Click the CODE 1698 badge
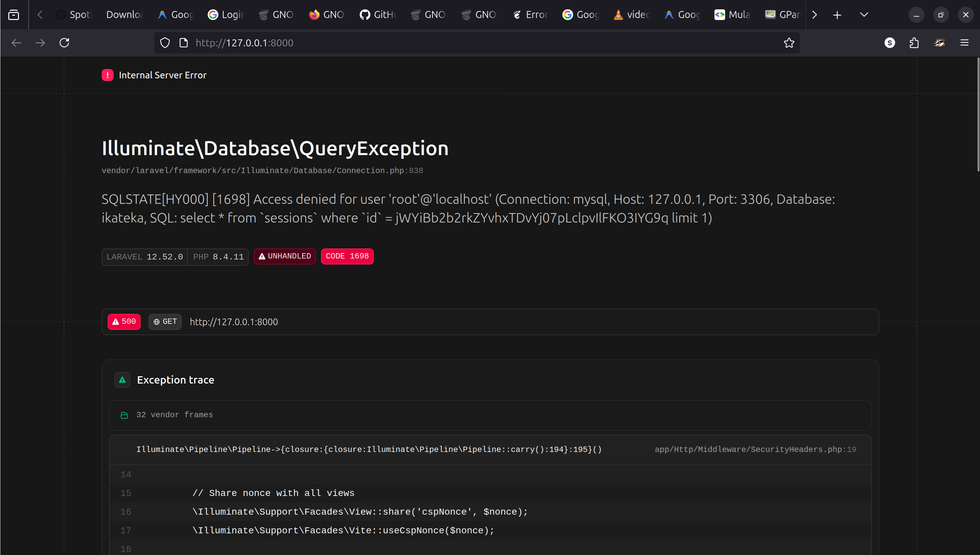Screen dimensions: 980x555 tap(347, 256)
